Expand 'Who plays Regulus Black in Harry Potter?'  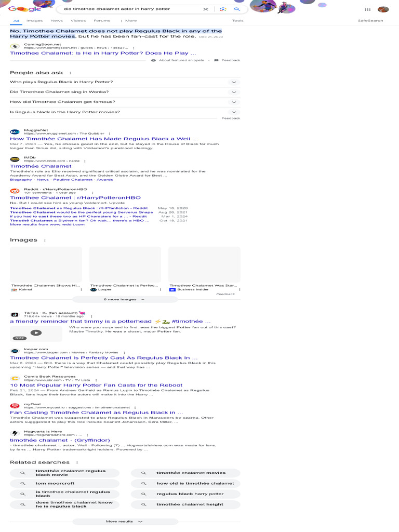(125, 82)
